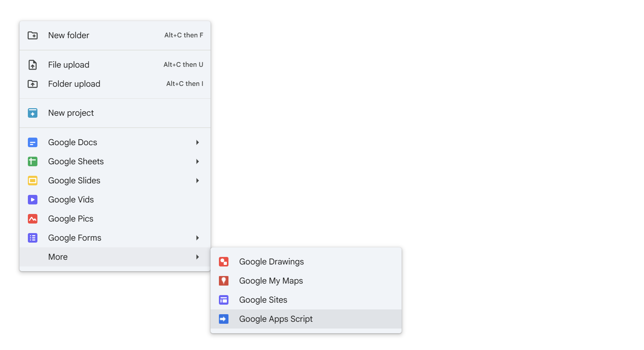Image resolution: width=644 pixels, height=350 pixels.
Task: Click the Google Drawings icon
Action: [x=224, y=262]
